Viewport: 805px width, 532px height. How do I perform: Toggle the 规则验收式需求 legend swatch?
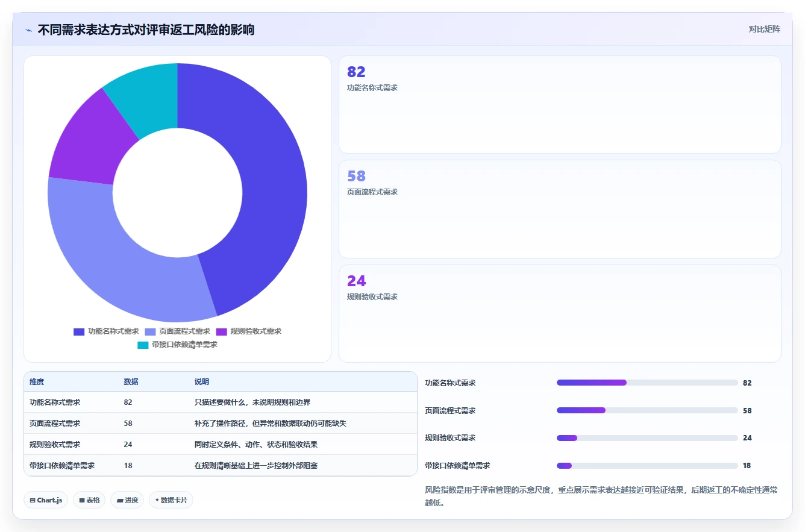coord(221,331)
